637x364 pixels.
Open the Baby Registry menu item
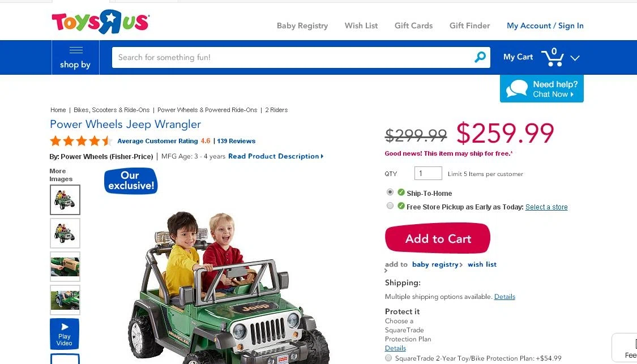point(302,25)
